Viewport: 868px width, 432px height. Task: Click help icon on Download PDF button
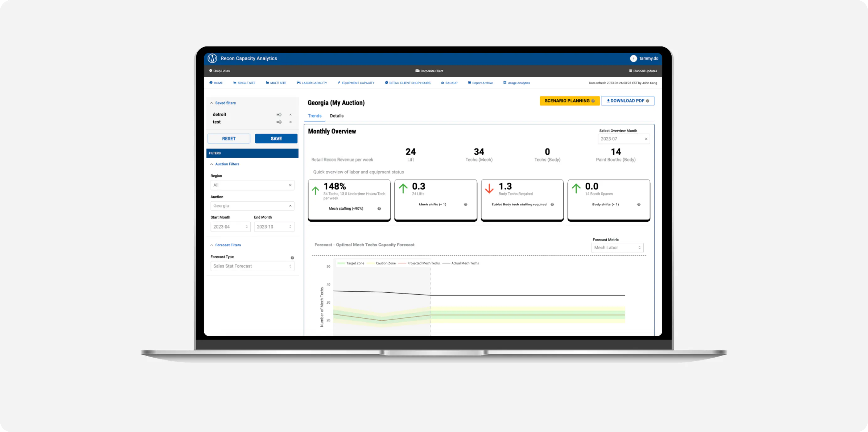(647, 101)
